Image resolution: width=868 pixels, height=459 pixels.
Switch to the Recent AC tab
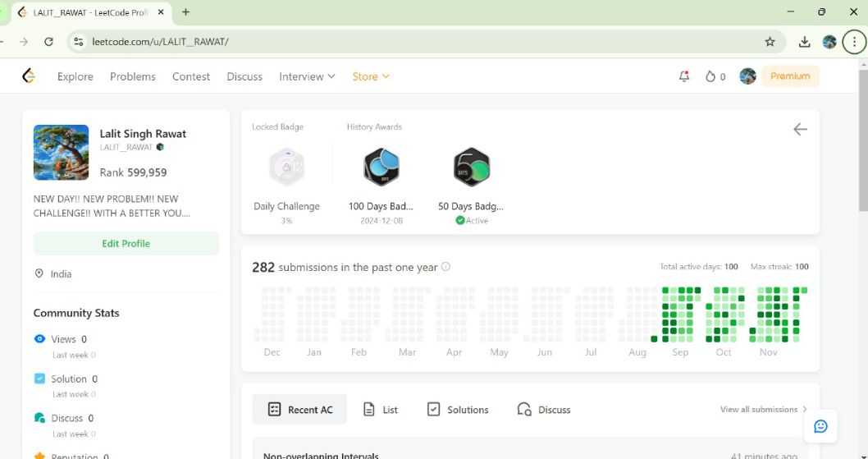[299, 410]
